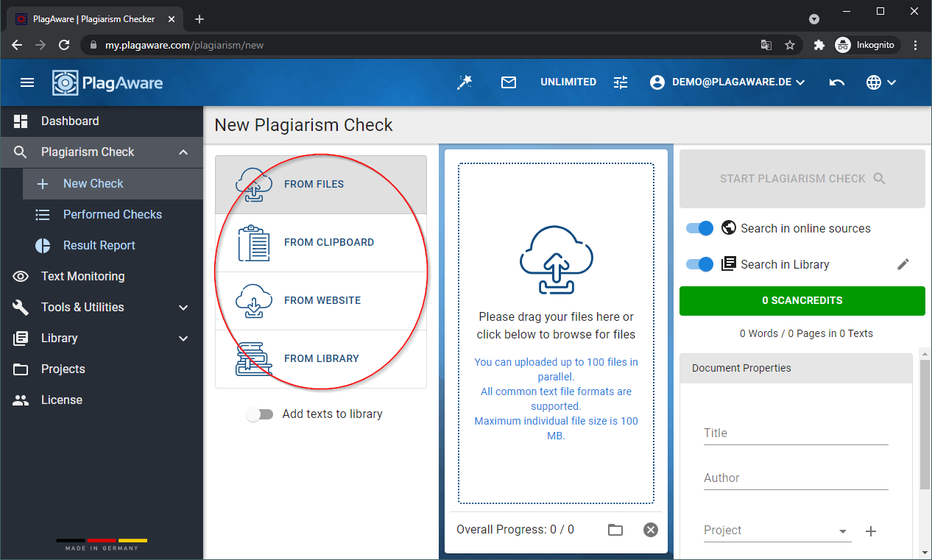
Task: Bookmark this page with star icon
Action: click(790, 45)
